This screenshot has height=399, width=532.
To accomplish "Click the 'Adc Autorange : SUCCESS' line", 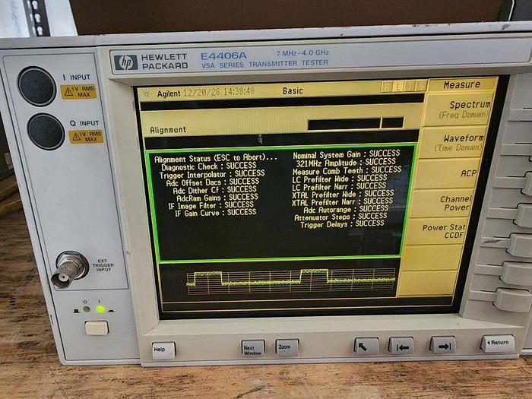I will coord(346,209).
